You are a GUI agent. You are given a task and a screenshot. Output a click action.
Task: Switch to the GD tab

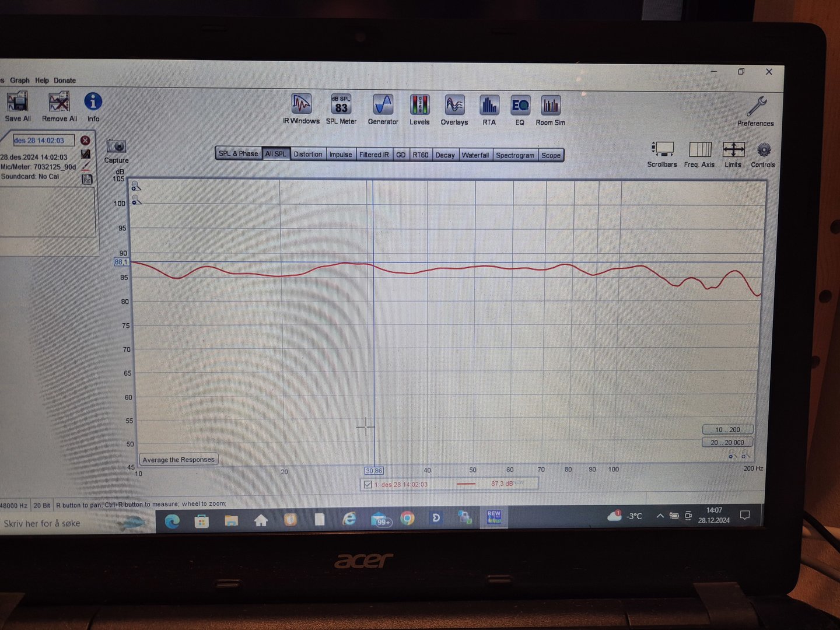pyautogui.click(x=401, y=155)
